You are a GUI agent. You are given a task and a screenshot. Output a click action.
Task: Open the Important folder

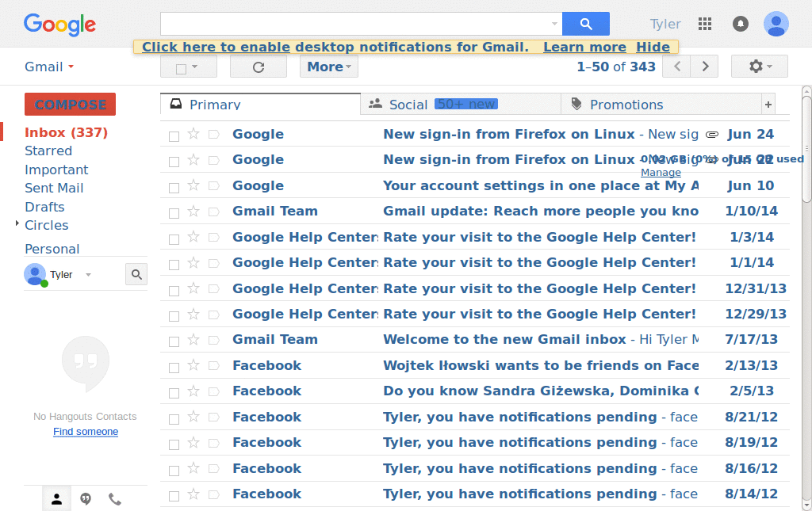56,170
